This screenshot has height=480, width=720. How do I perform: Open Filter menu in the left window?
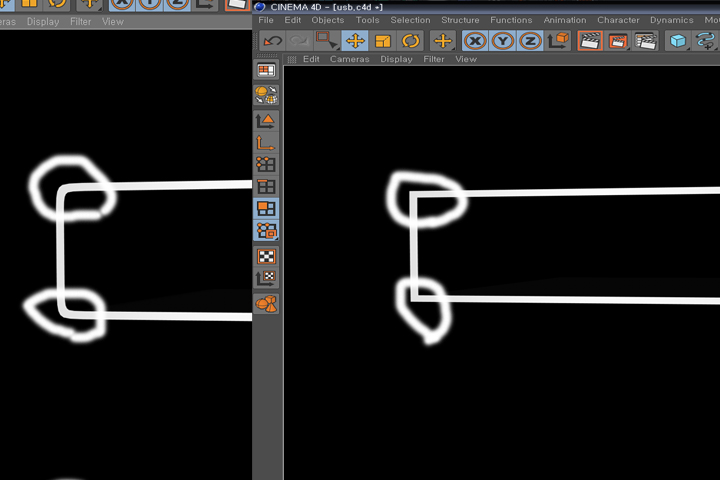[x=80, y=22]
